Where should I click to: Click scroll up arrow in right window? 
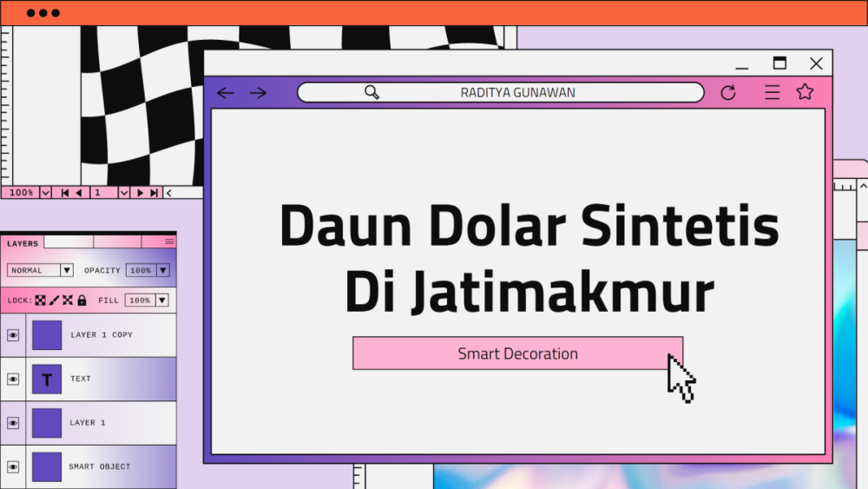pyautogui.click(x=864, y=187)
